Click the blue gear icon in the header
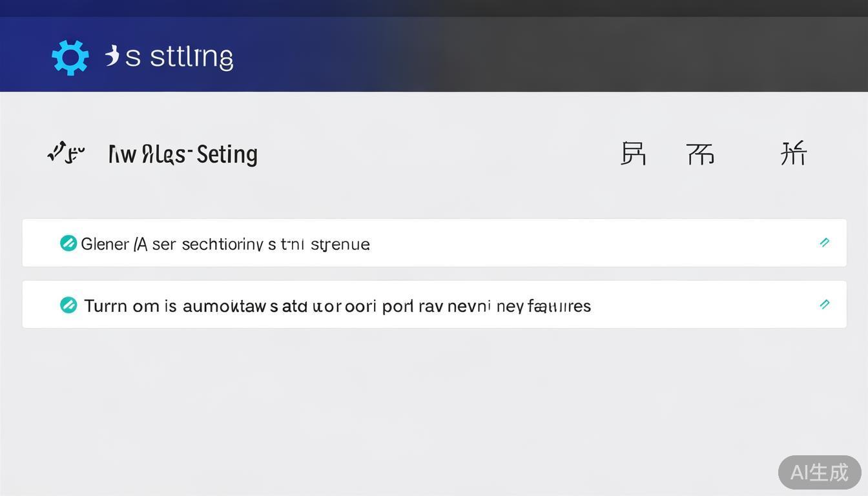The image size is (868, 496). 70,57
